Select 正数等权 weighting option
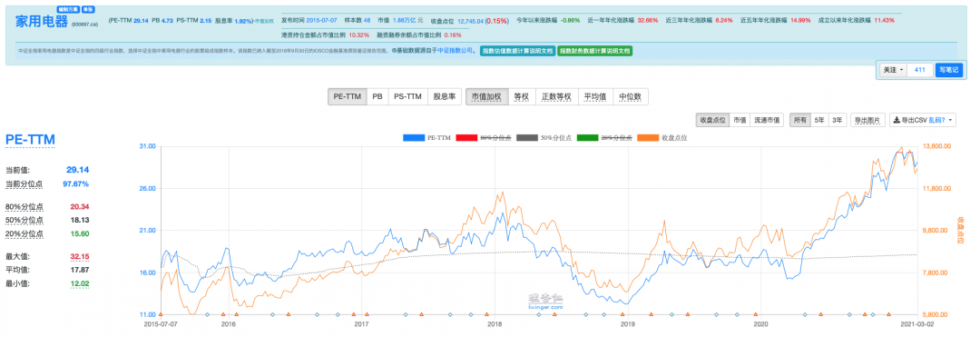Viewport: 980px width, 337px height. click(556, 97)
